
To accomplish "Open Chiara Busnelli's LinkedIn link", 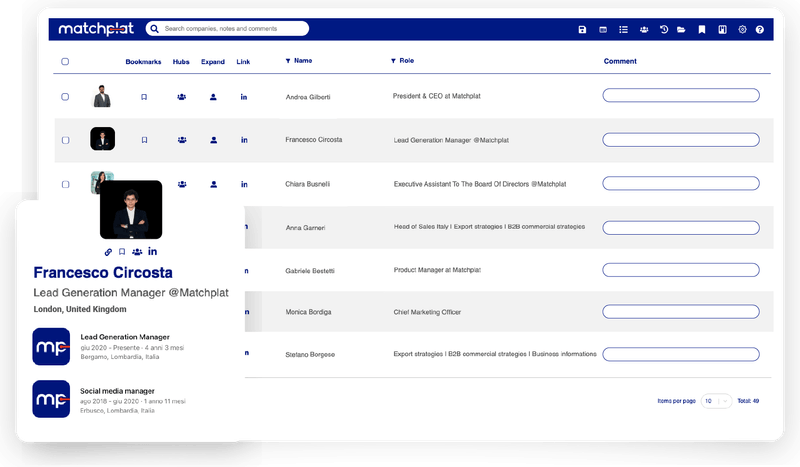I will pos(244,184).
